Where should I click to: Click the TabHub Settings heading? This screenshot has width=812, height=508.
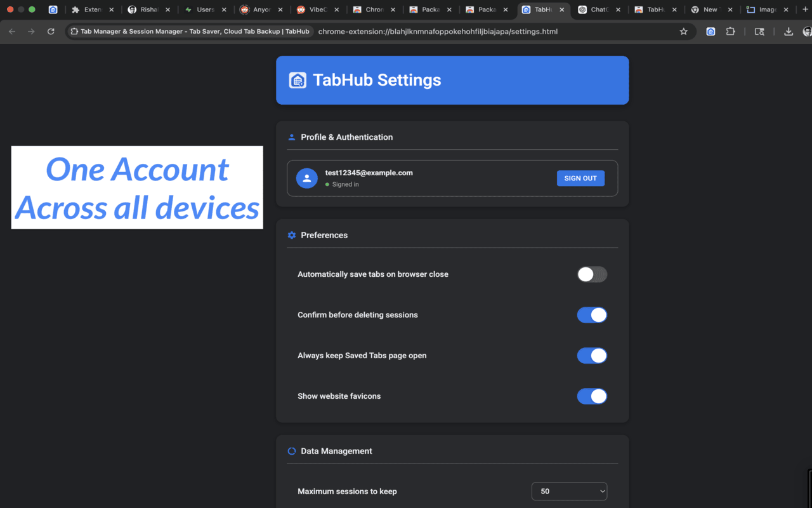point(377,80)
